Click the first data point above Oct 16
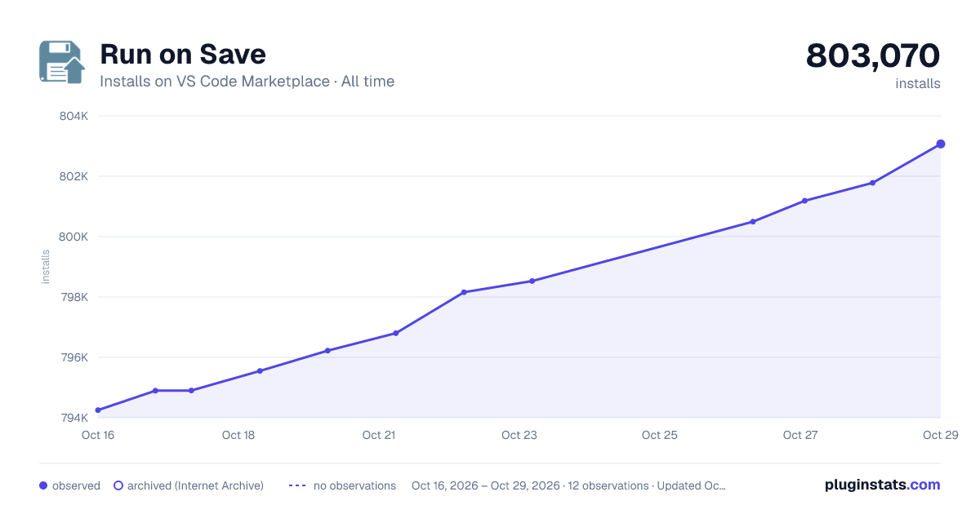 [98, 410]
